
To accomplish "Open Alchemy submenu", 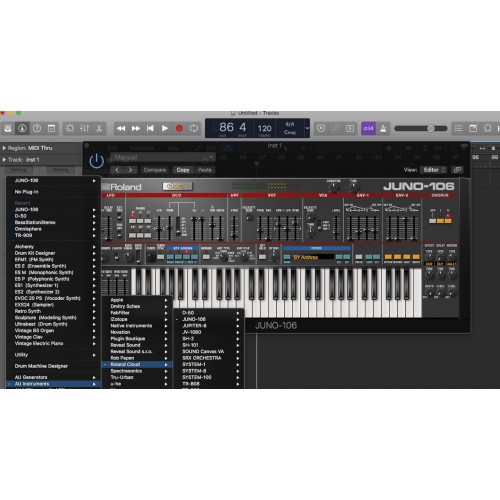I will click(x=53, y=247).
